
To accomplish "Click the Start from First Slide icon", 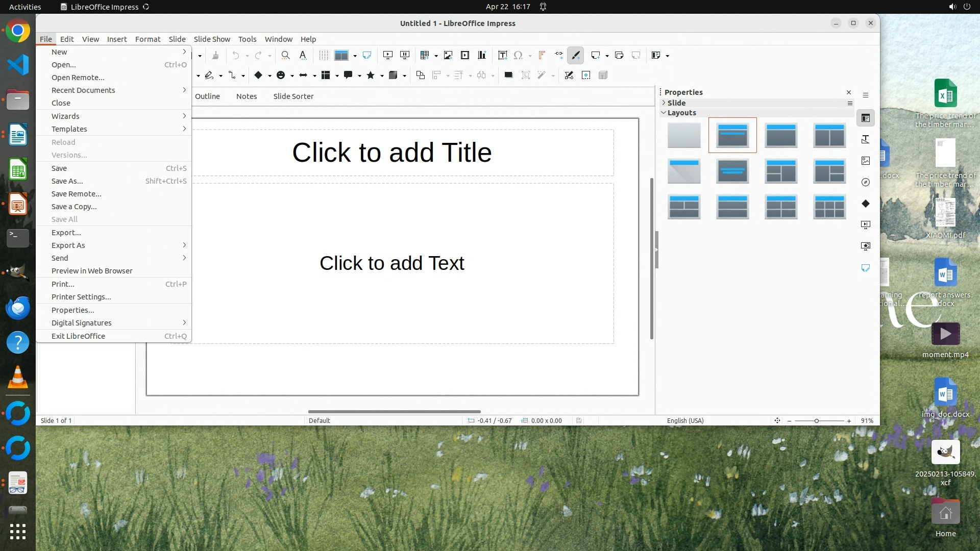I will click(x=387, y=55).
